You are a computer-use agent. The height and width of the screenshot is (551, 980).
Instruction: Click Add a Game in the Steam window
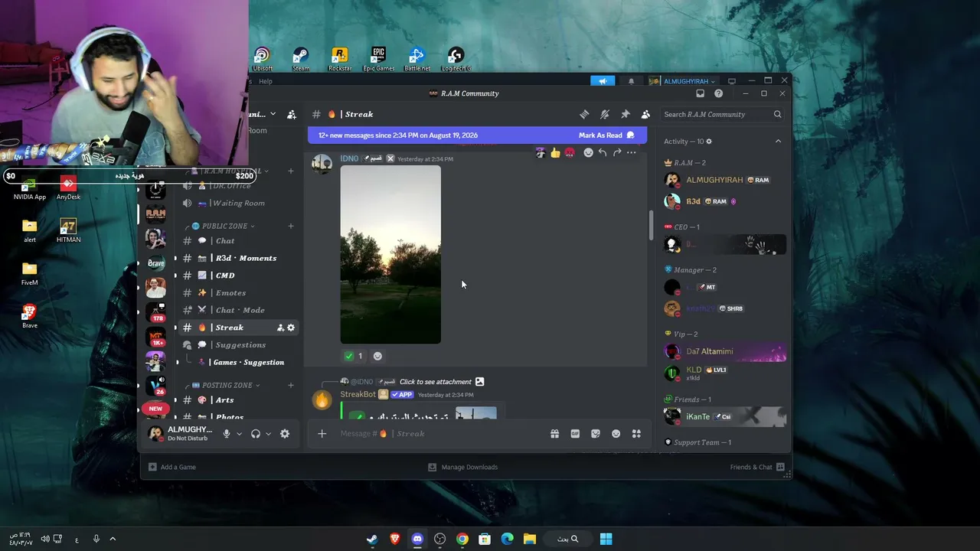click(x=172, y=468)
